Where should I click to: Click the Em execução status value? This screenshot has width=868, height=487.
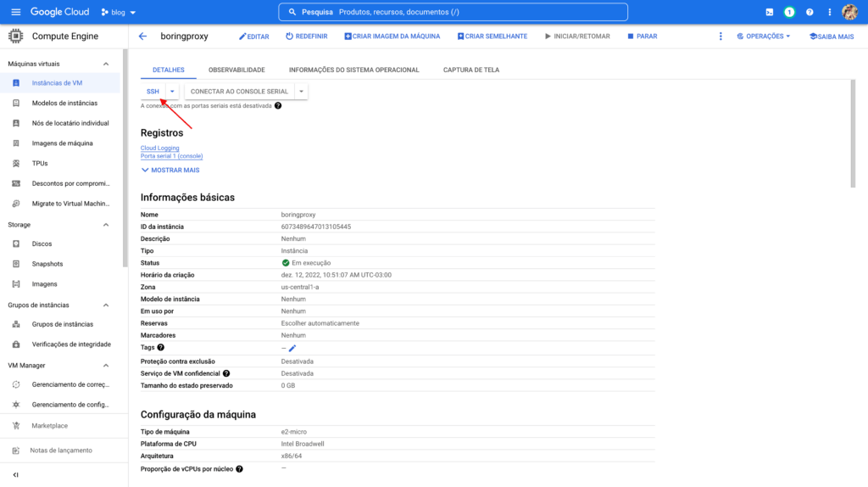click(x=306, y=263)
